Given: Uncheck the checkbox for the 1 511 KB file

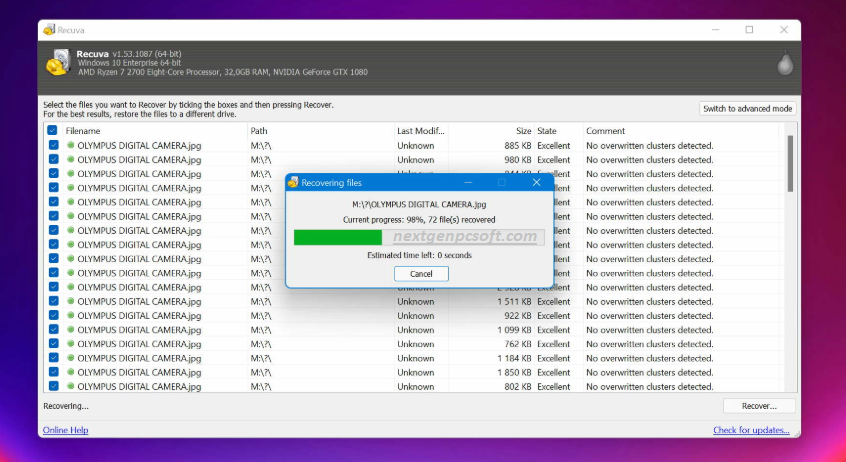Looking at the screenshot, I should [x=53, y=301].
